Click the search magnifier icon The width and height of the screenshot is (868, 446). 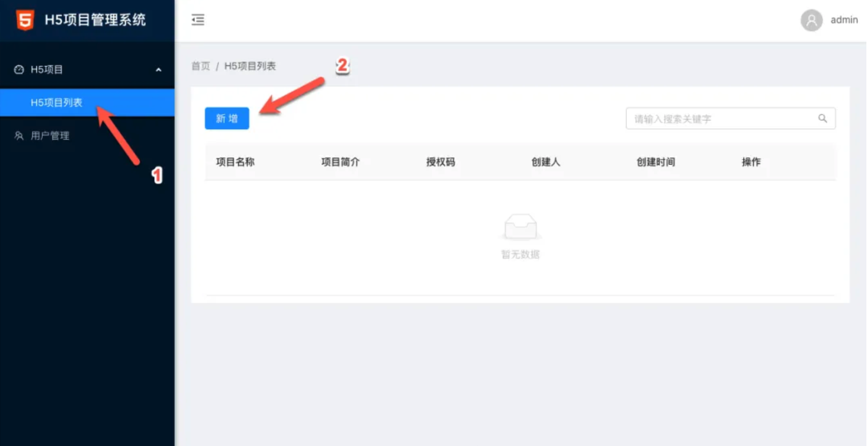coord(822,119)
